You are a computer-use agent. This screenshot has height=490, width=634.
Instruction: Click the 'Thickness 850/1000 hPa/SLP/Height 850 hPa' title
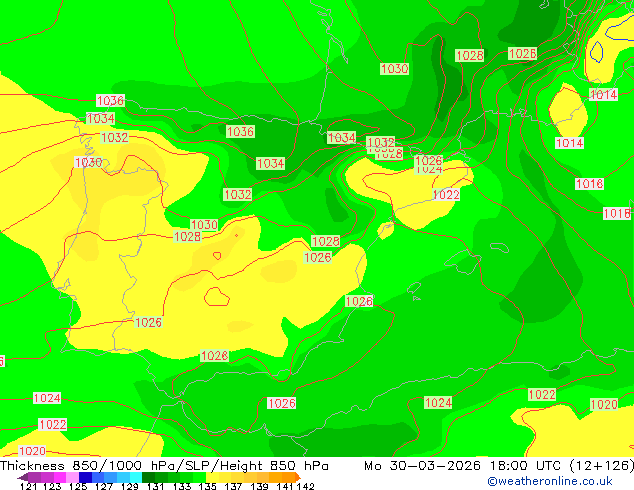pos(164,466)
